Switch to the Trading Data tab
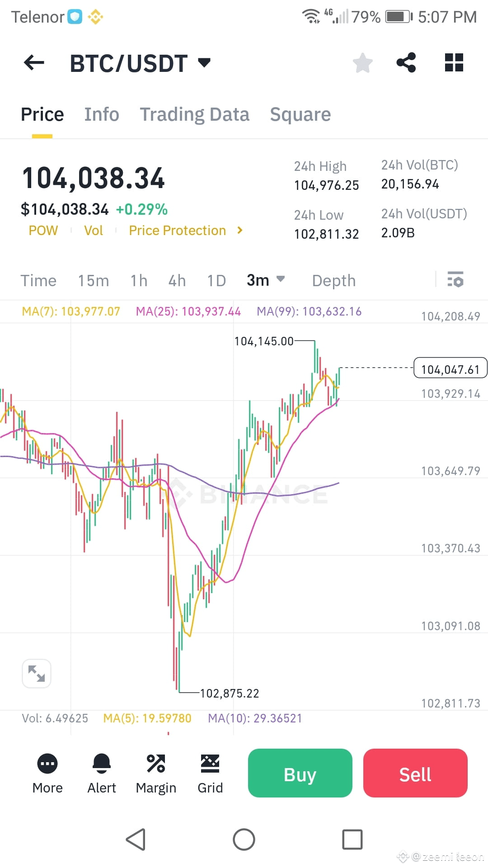Screen dimensions: 488x868 click(x=195, y=114)
